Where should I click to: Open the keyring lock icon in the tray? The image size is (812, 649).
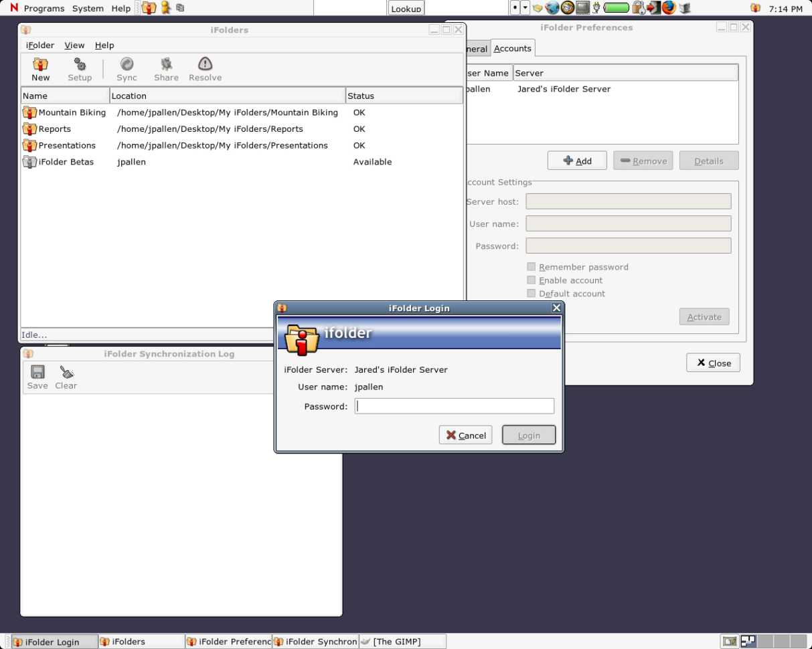click(637, 8)
